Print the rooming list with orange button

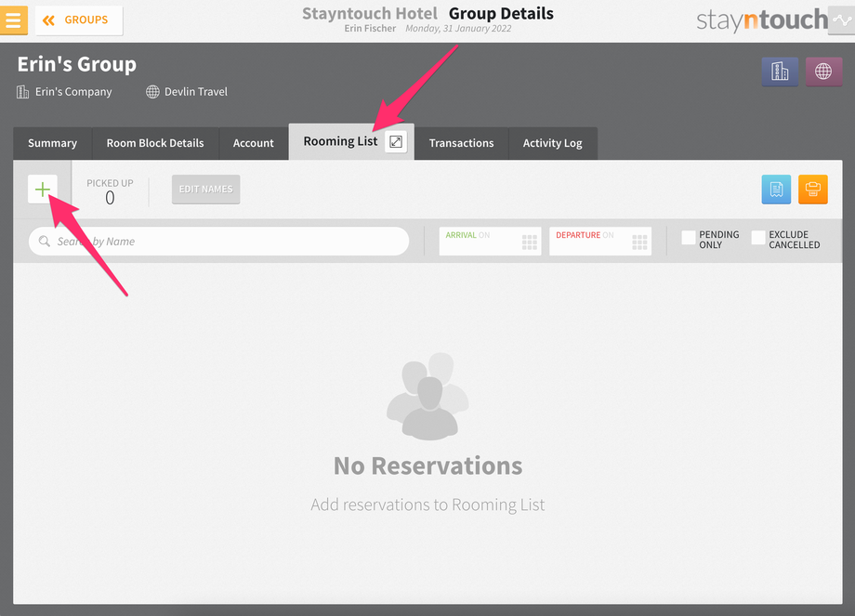813,190
